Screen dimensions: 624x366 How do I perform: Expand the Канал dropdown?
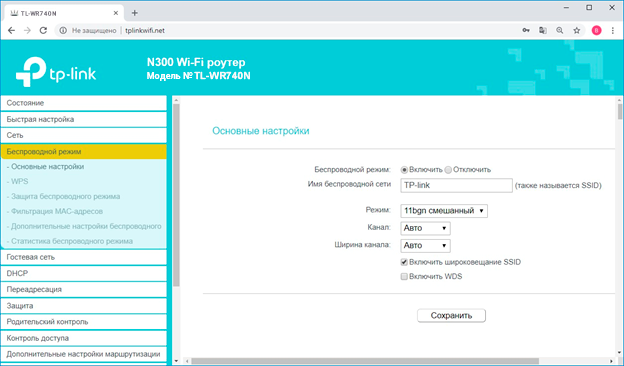[x=425, y=228]
